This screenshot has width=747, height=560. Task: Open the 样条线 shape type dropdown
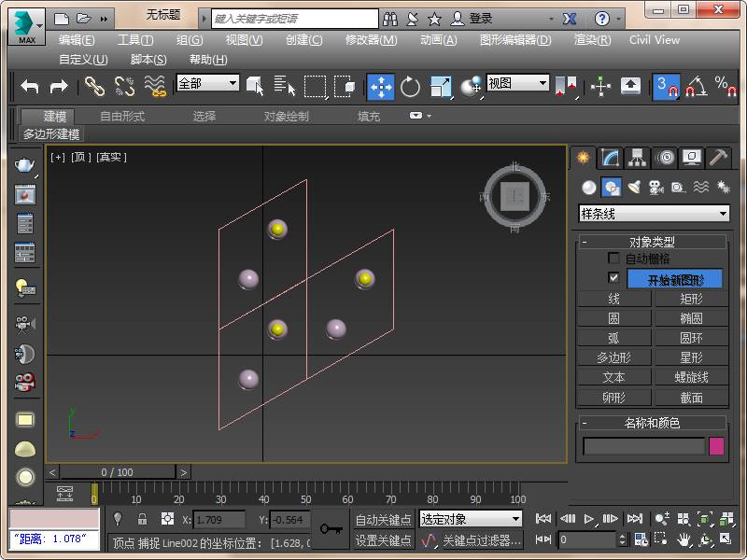tap(652, 214)
